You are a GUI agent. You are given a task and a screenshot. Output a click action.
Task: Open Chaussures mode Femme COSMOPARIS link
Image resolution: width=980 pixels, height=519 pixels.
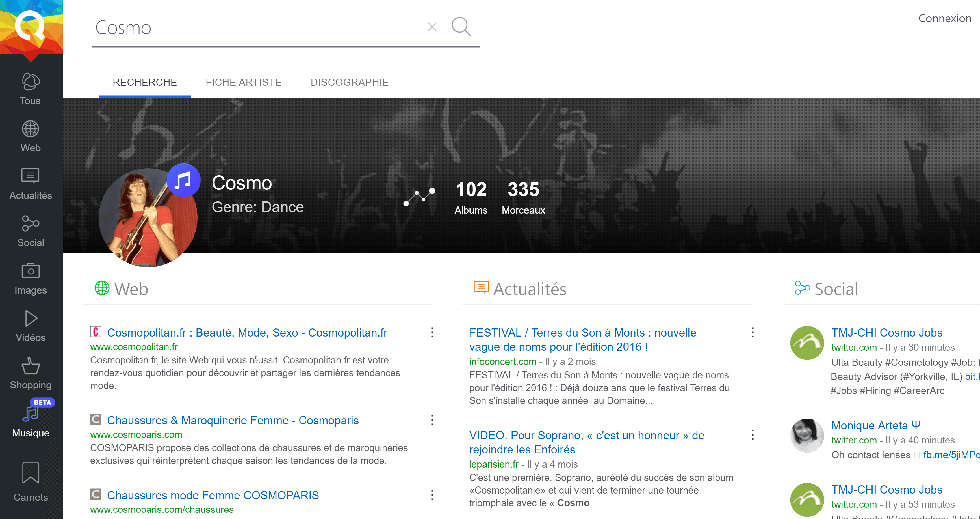pos(213,495)
